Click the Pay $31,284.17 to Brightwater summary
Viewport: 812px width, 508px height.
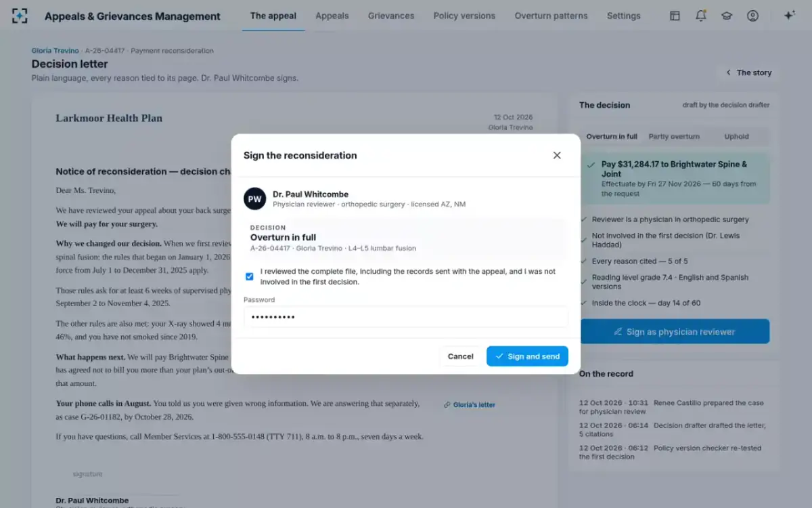(675, 179)
